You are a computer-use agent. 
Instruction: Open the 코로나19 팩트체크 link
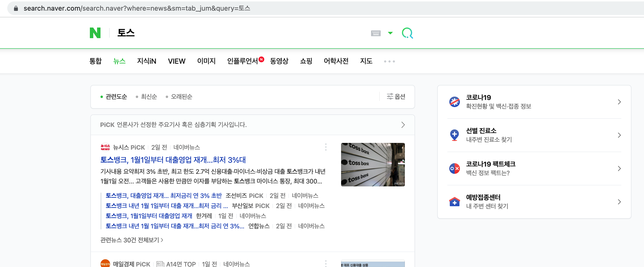(x=491, y=169)
